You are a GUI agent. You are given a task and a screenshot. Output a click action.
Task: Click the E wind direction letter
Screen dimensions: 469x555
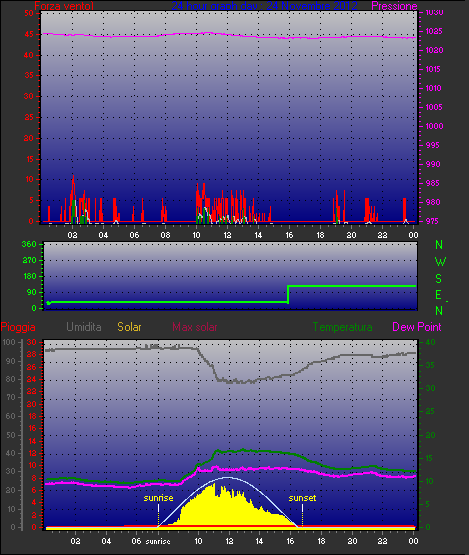tap(439, 295)
